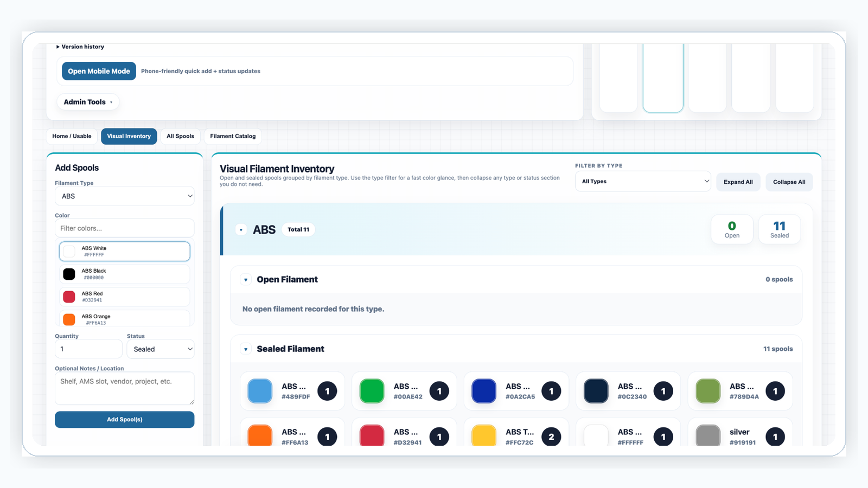Viewport: 868px width, 488px height.
Task: Click the count badge on #0A2CA5 card
Action: tap(551, 391)
